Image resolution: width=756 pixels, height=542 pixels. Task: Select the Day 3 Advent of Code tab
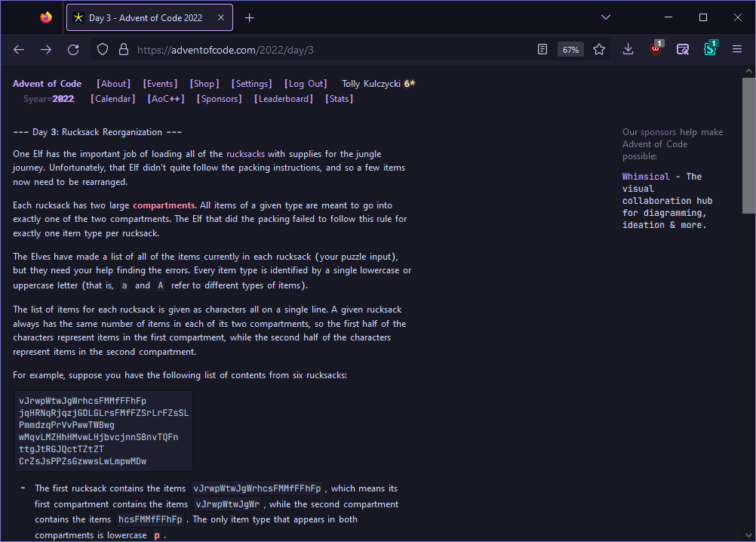click(147, 17)
